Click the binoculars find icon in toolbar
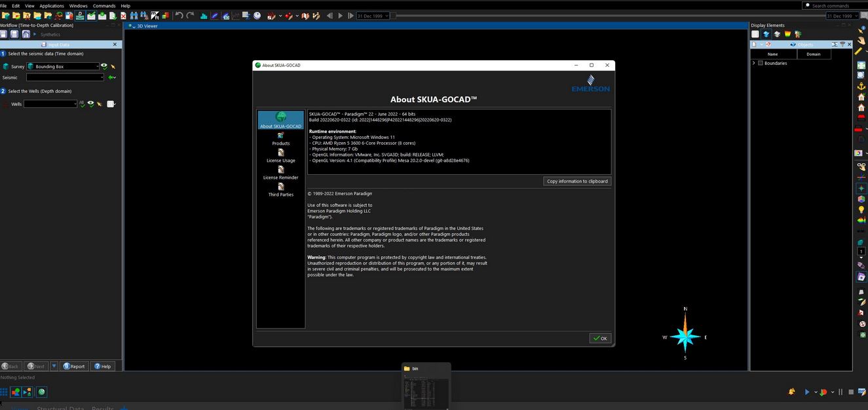This screenshot has height=410, width=868. pyautogui.click(x=134, y=15)
